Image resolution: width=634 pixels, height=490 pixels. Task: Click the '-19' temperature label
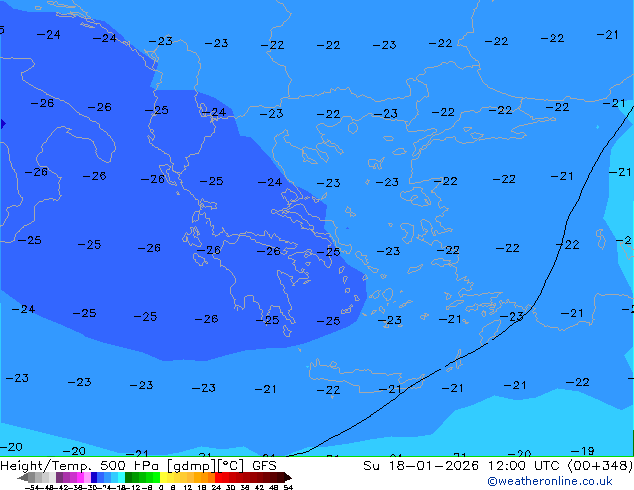[583, 451]
